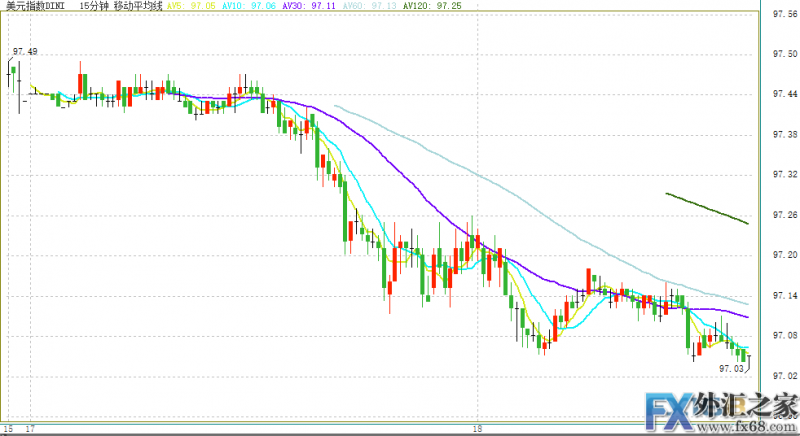Click the 17 date label on time axis
Screen dimensions: 800x436
[31, 428]
